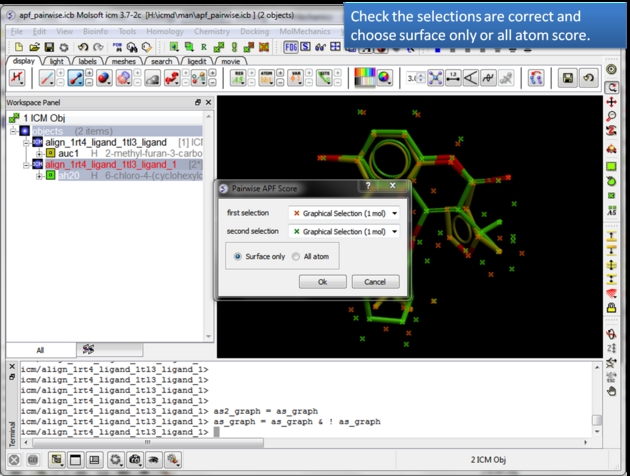This screenshot has height=476, width=630.
Task: Open the second selection dropdown
Action: pos(343,231)
